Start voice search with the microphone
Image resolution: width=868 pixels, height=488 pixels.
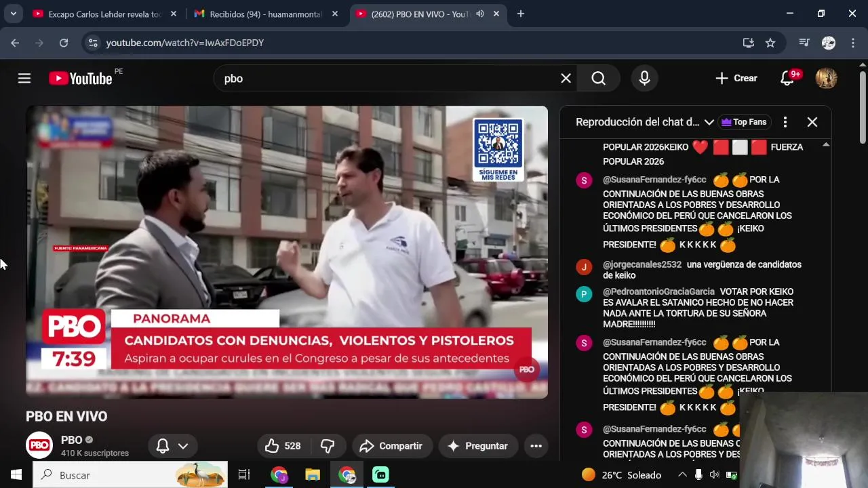coord(645,79)
